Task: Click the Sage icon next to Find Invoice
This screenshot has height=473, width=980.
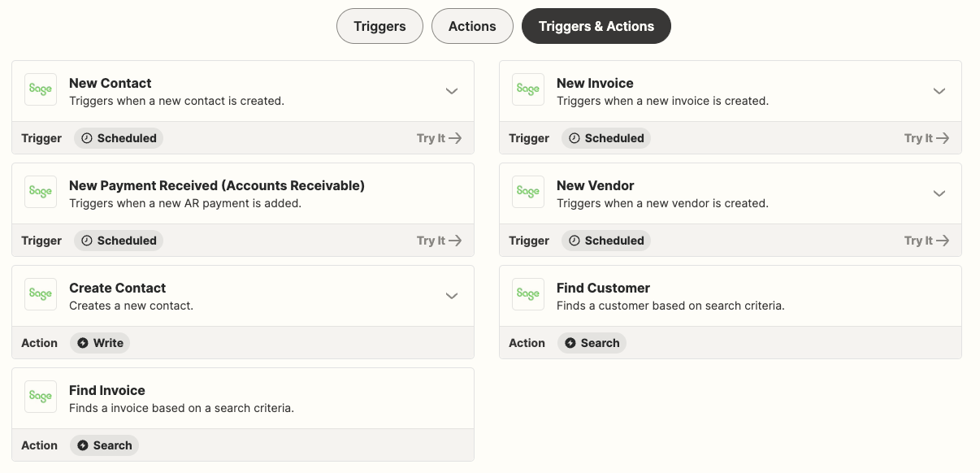Action: tap(41, 397)
